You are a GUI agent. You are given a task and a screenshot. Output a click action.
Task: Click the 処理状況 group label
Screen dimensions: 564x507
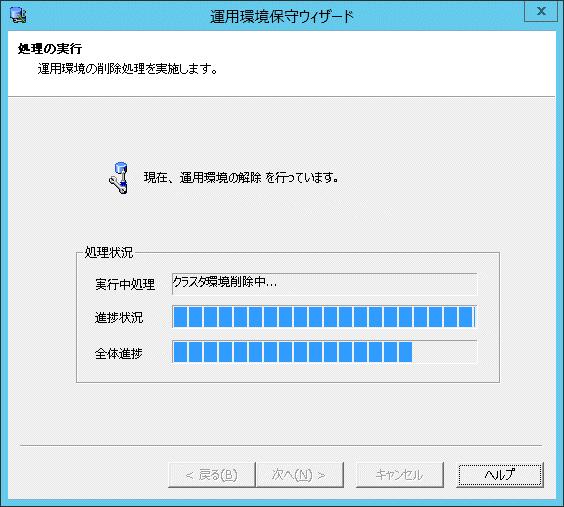pyautogui.click(x=109, y=252)
